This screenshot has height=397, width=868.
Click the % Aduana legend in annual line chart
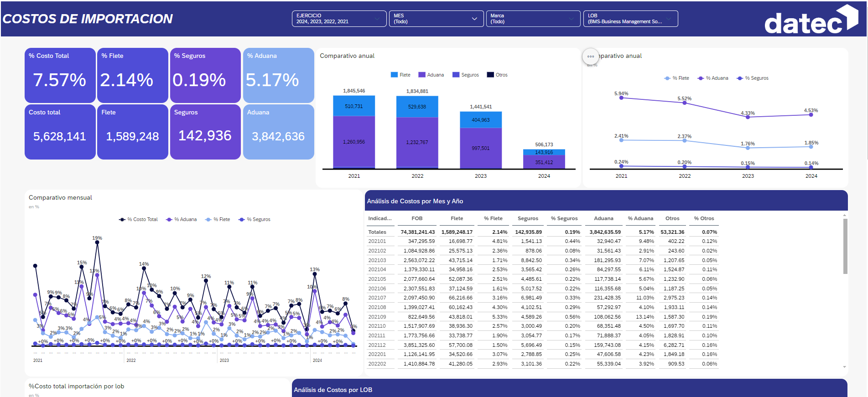(x=712, y=78)
